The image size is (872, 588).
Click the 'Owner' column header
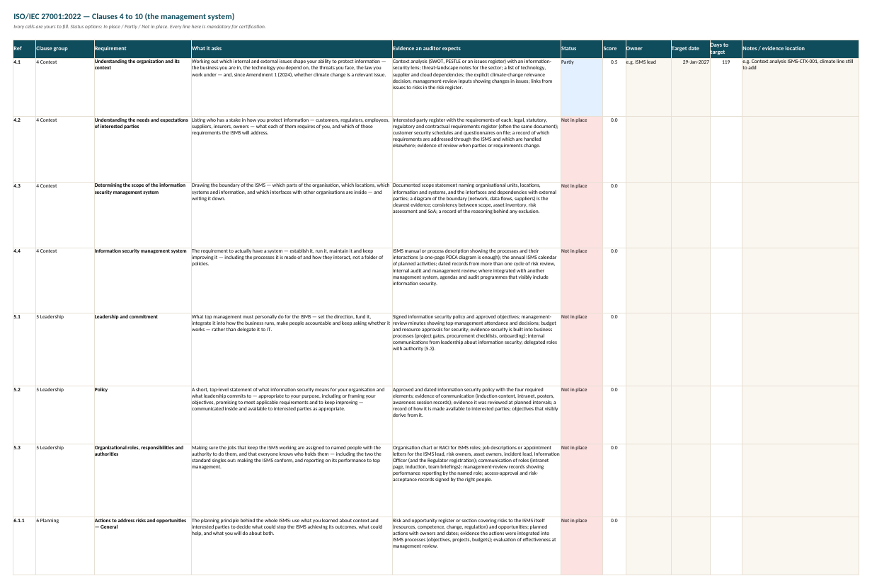coord(648,49)
